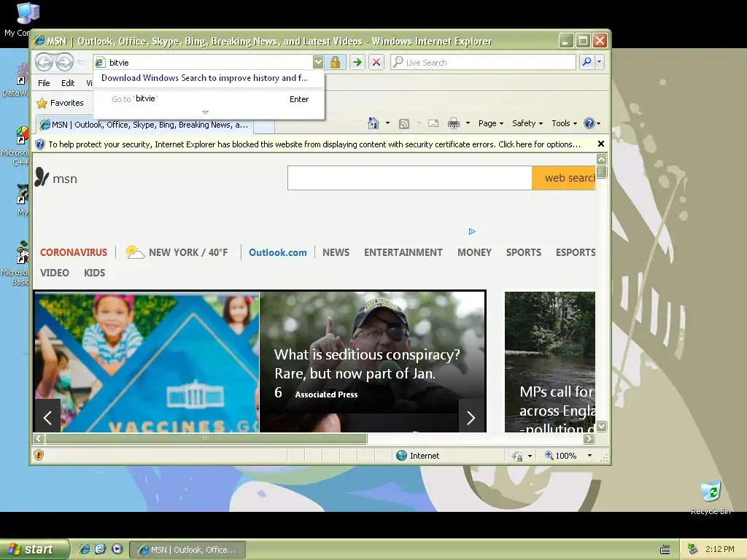Open the CORONAVIRUS link
This screenshot has height=560, width=747.
click(x=74, y=252)
